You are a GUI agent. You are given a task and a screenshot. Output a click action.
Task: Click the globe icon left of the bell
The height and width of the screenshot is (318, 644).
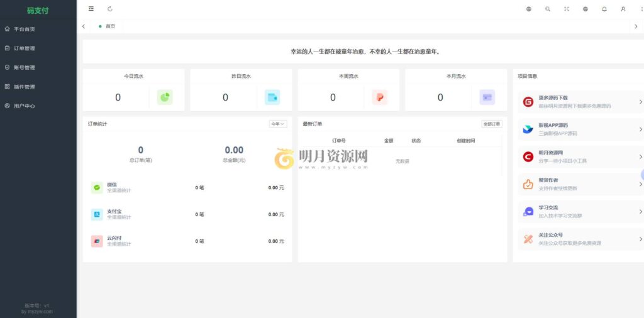pos(586,9)
